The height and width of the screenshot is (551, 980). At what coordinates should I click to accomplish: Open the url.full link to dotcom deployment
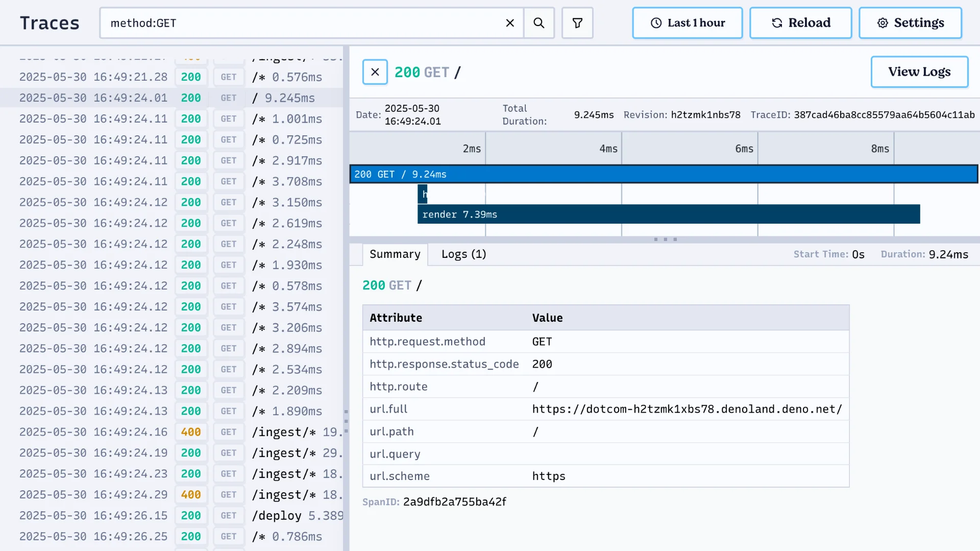[x=687, y=409]
